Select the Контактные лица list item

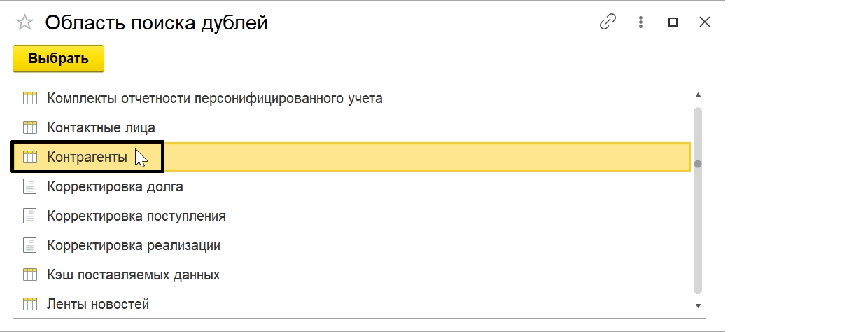[x=101, y=127]
